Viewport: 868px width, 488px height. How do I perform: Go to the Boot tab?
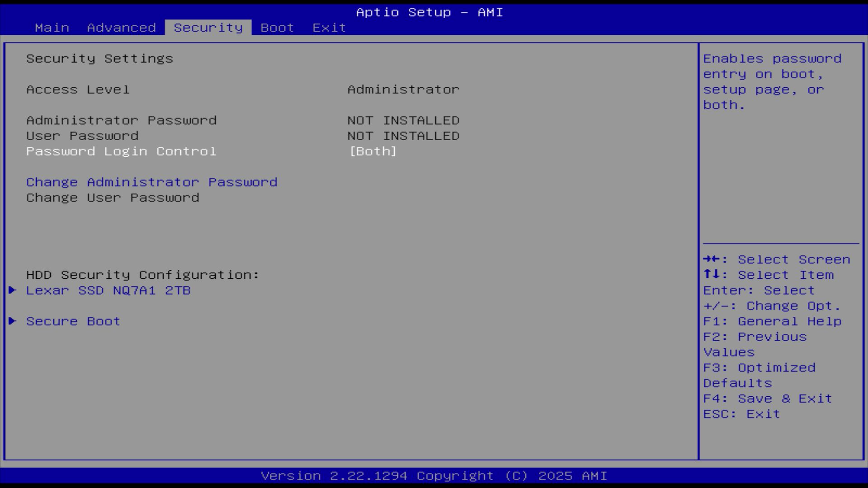[277, 28]
